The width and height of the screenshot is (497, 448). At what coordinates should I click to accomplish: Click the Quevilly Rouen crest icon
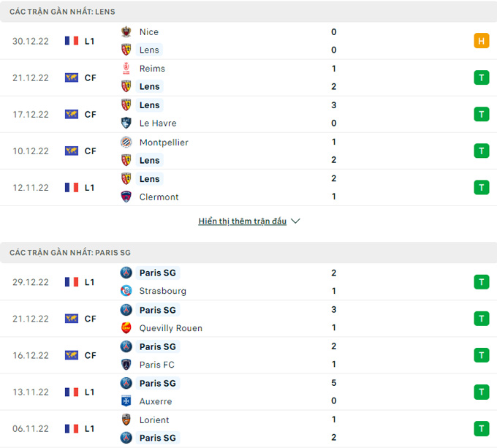(126, 328)
